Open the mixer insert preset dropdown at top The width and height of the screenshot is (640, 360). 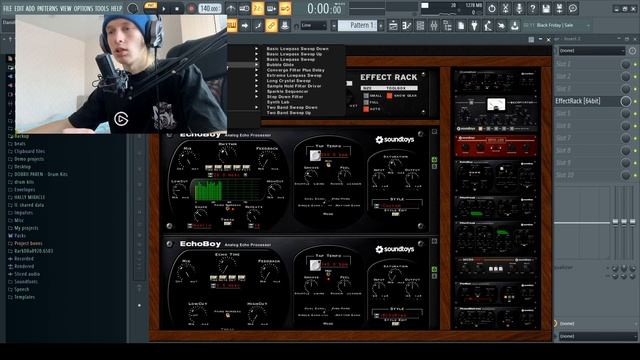(x=592, y=51)
